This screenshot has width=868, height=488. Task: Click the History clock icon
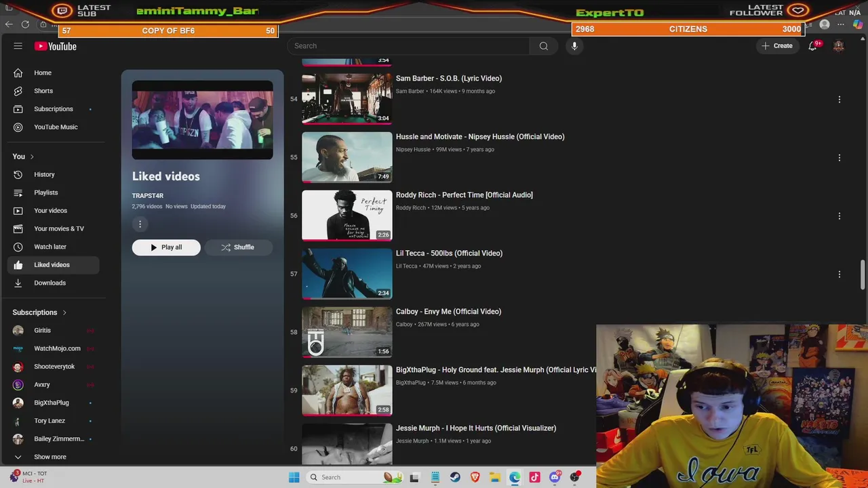pos(18,174)
